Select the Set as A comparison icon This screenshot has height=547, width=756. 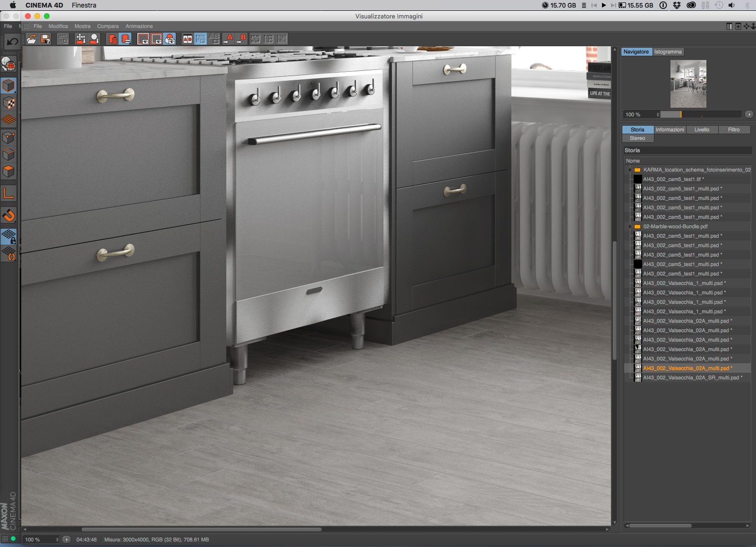(229, 39)
